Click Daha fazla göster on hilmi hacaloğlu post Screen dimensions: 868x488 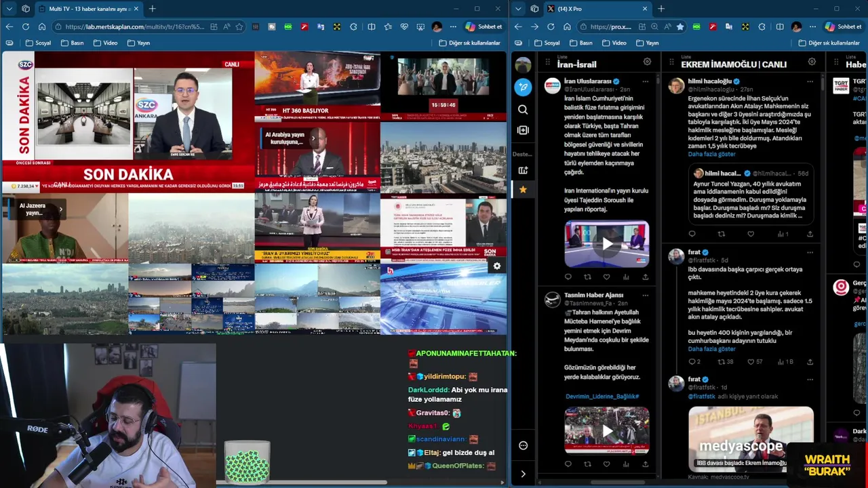pos(711,155)
